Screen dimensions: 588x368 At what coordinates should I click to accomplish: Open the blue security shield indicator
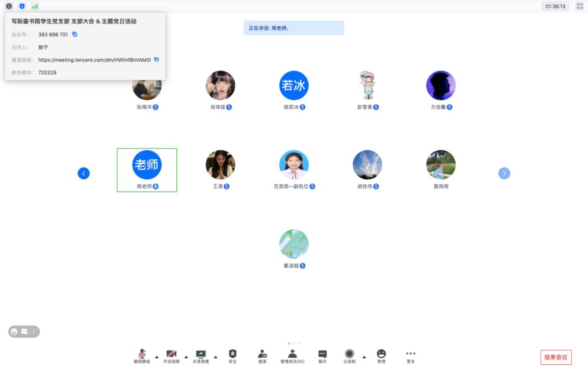click(22, 6)
